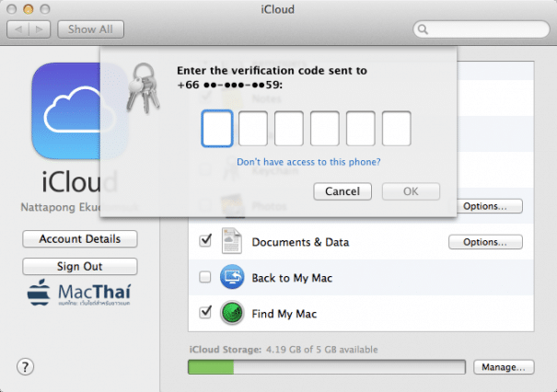Click the third verification code digit box

pos(289,129)
